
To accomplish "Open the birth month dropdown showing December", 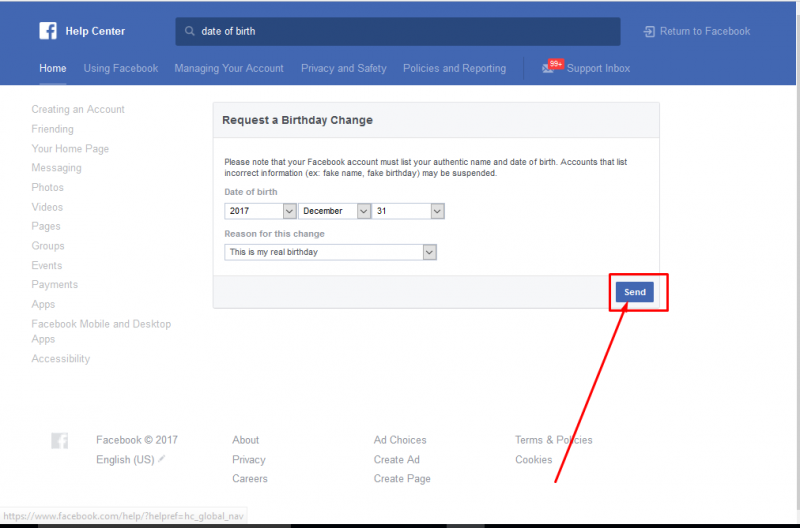I will coord(334,211).
